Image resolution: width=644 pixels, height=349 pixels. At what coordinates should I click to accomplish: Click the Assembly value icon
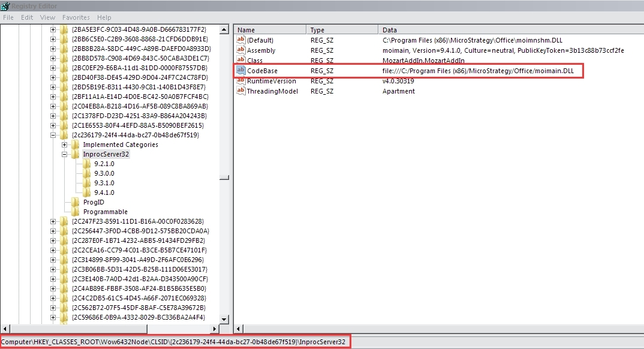pos(241,50)
